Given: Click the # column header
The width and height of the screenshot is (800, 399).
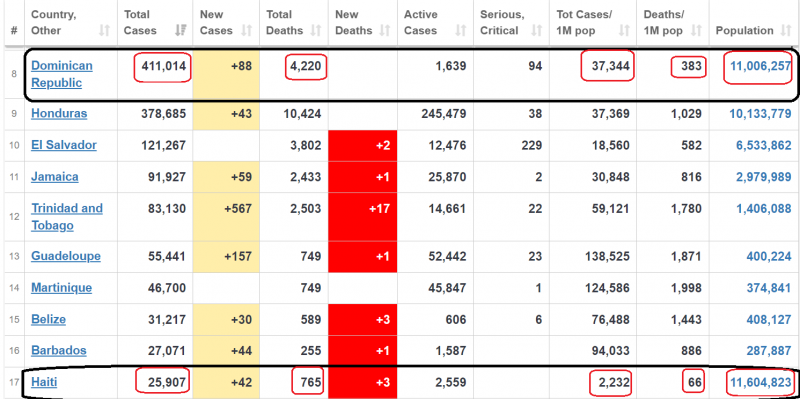Looking at the screenshot, I should pos(14,31).
